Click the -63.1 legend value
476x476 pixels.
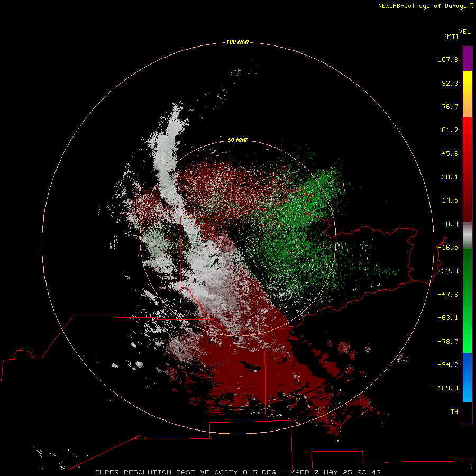tap(448, 318)
